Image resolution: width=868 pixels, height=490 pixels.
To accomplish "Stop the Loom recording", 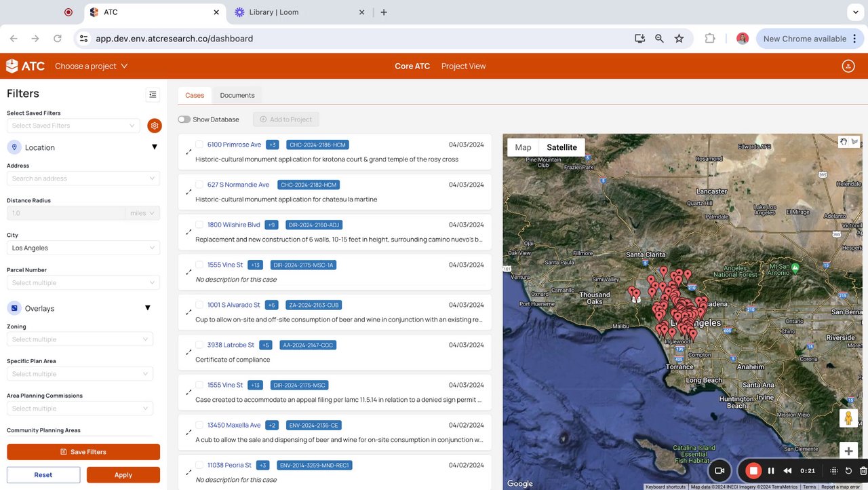I will click(753, 470).
